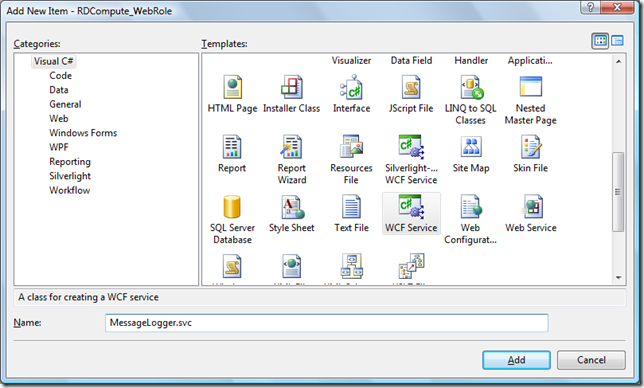This screenshot has width=644, height=388.
Task: Select the General category
Action: [65, 104]
